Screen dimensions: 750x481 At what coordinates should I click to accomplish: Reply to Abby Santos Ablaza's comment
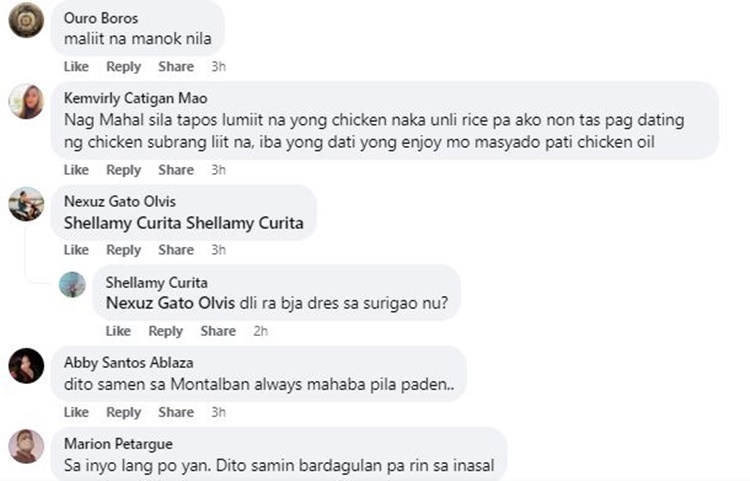pyautogui.click(x=124, y=412)
